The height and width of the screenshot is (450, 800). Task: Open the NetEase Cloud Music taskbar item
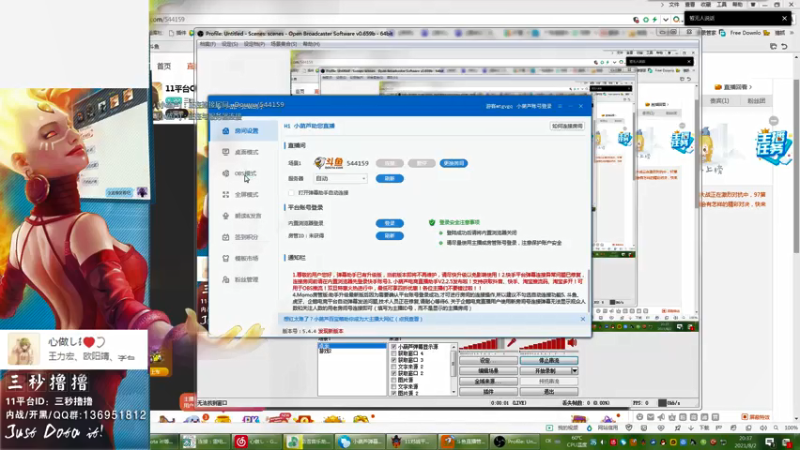click(x=255, y=441)
